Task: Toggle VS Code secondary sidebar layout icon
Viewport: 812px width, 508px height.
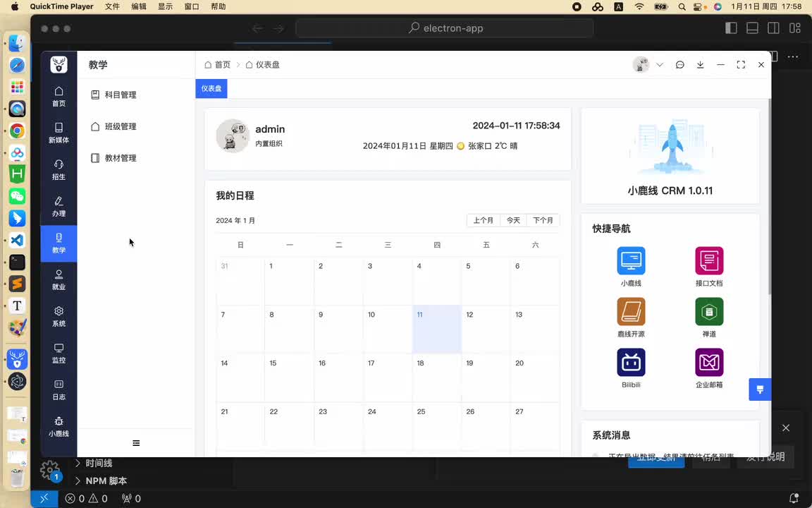Action: click(774, 28)
